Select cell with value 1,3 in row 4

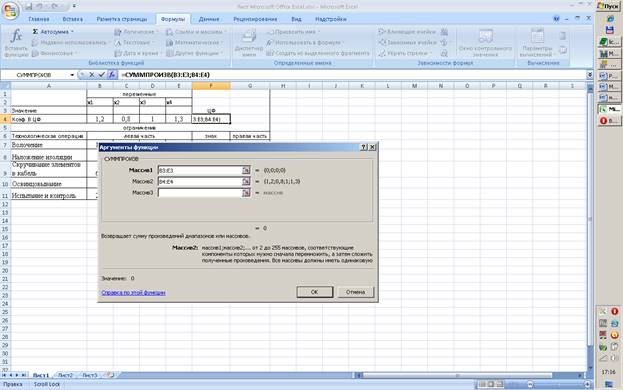[179, 119]
